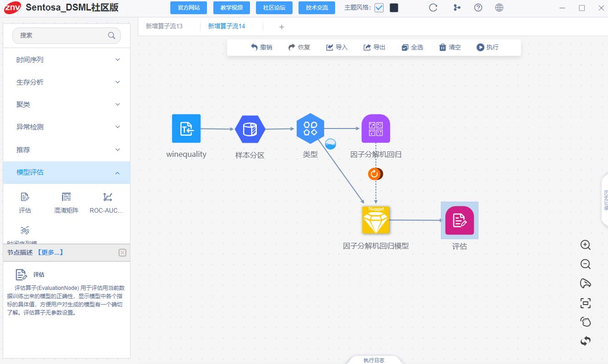
Task: Add a new flow tab with plus
Action: point(282,27)
